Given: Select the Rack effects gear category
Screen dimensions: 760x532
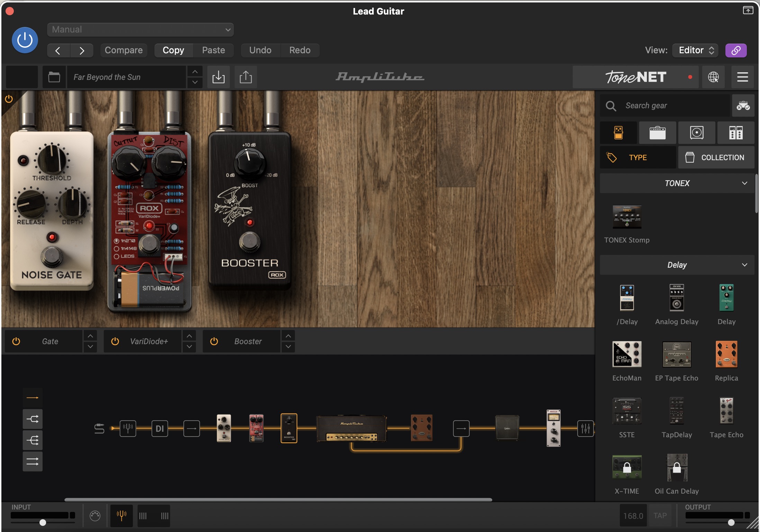Looking at the screenshot, I should 736,133.
